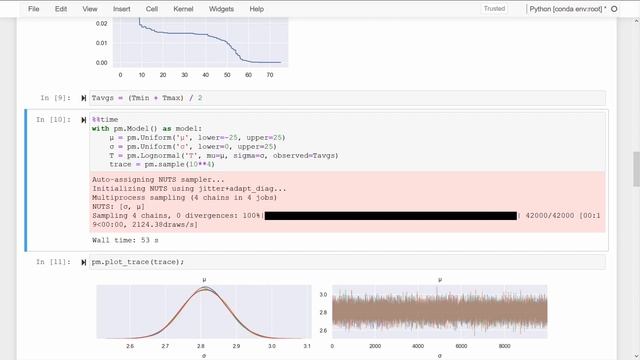Click the 'Auto-assigning NUTS sampler...' output line
Viewport: 640px width, 360px height.
(x=158, y=180)
